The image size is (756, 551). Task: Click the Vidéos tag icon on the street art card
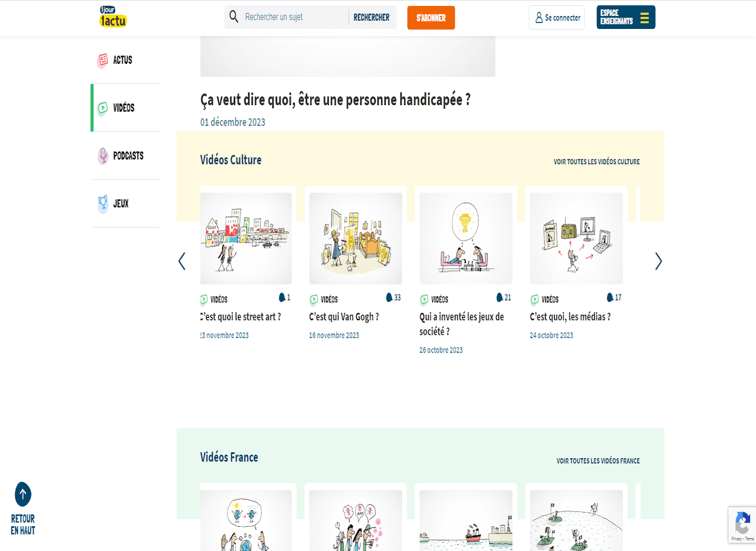pos(204,299)
